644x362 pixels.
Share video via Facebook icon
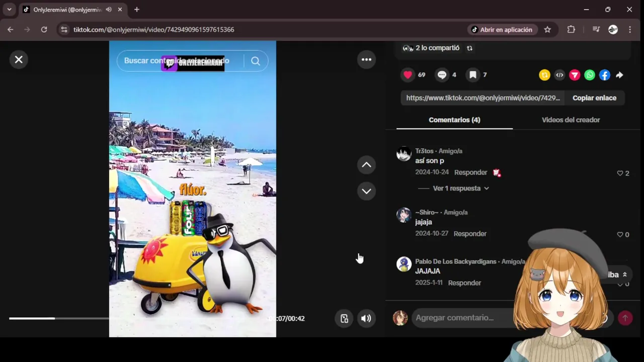point(605,75)
